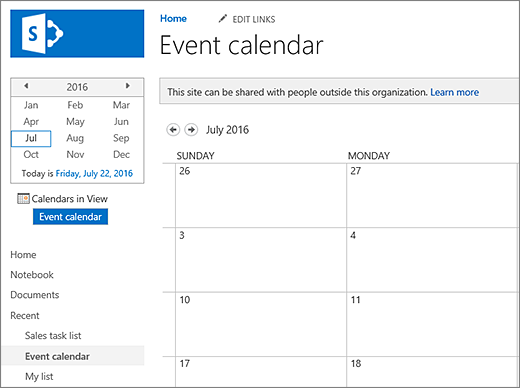Select Nov in the year picker
This screenshot has width=520, height=388.
(75, 155)
